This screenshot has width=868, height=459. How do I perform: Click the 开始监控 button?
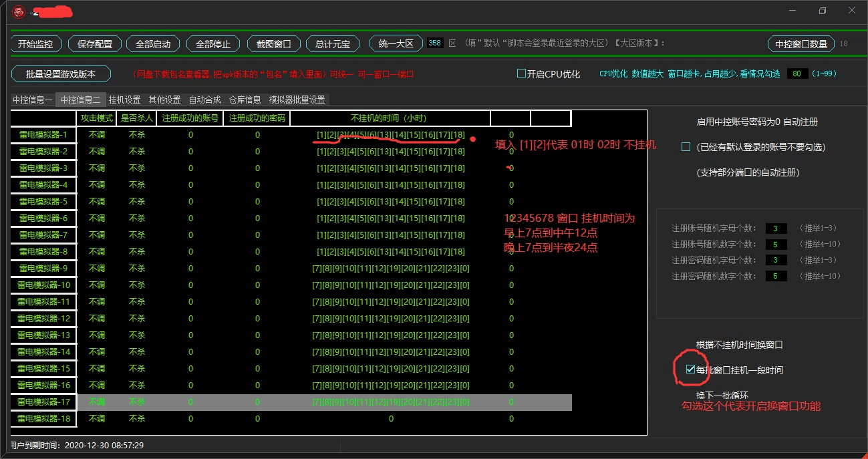point(36,44)
